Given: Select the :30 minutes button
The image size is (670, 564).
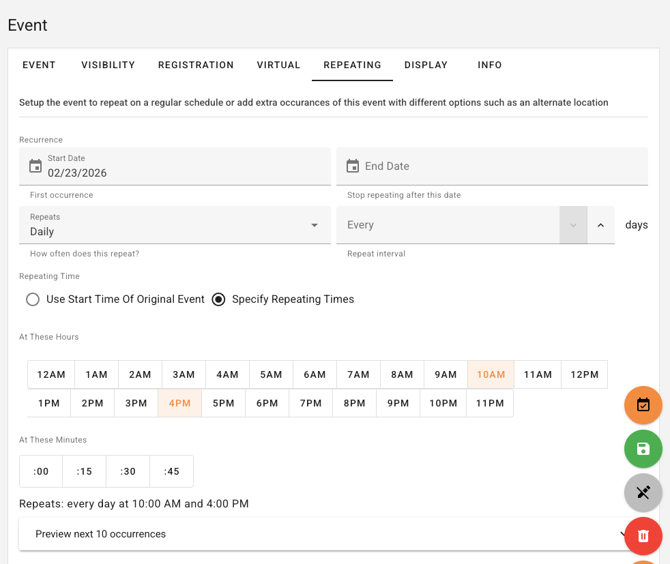Looking at the screenshot, I should 128,471.
